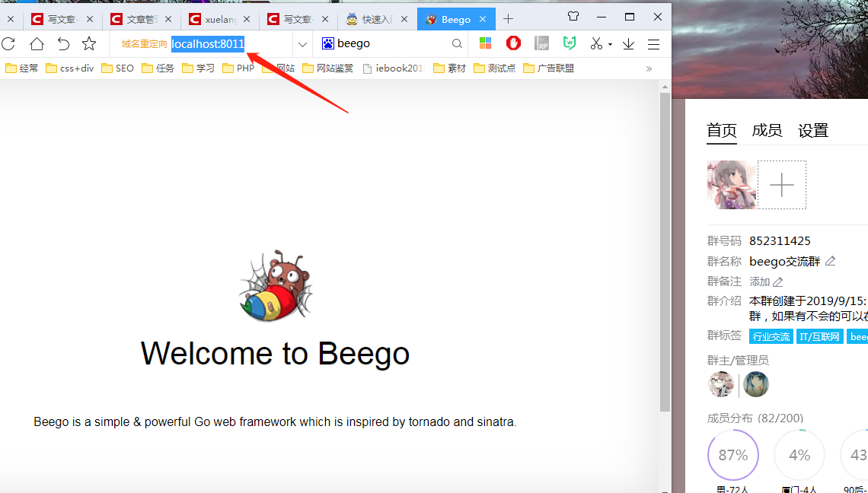Click the scissors screenshot tool icon
The width and height of the screenshot is (868, 493).
tap(596, 43)
